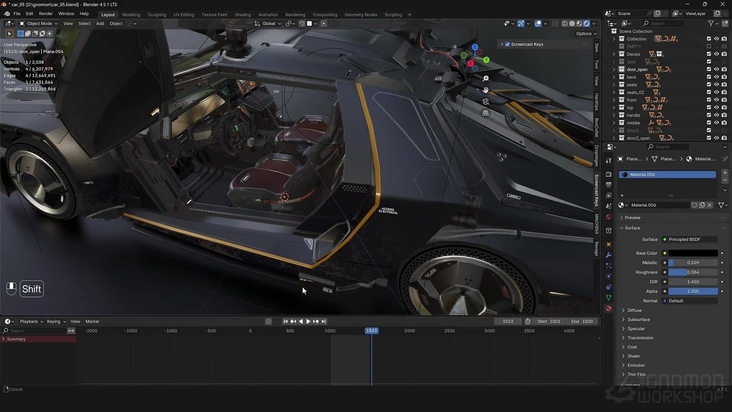The height and width of the screenshot is (412, 732).
Task: Expand the Subsurface panel
Action: [x=638, y=320]
